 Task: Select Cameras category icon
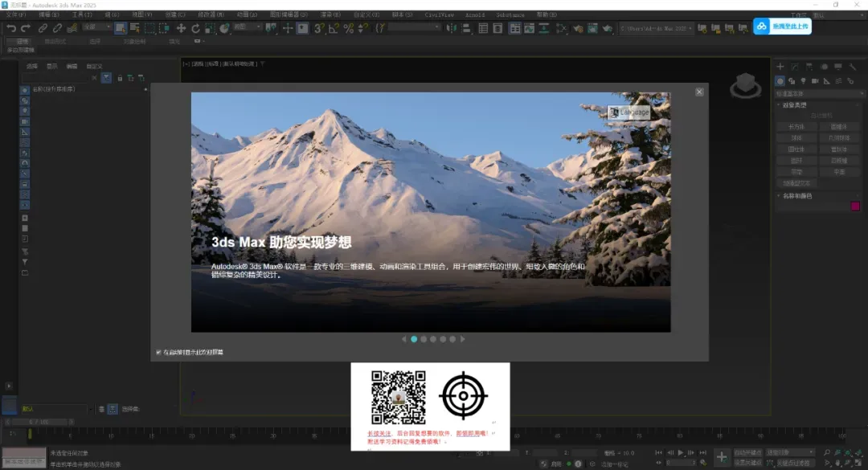click(815, 81)
